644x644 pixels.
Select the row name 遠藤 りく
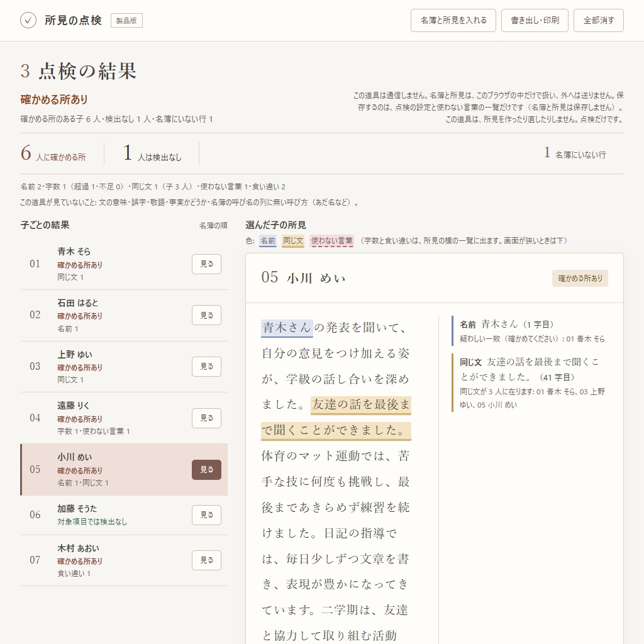(74, 406)
